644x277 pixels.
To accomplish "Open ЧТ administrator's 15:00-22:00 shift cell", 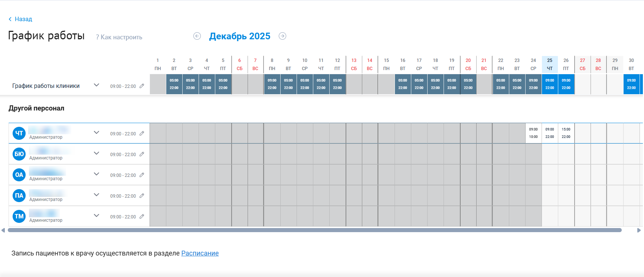I will click(x=566, y=133).
